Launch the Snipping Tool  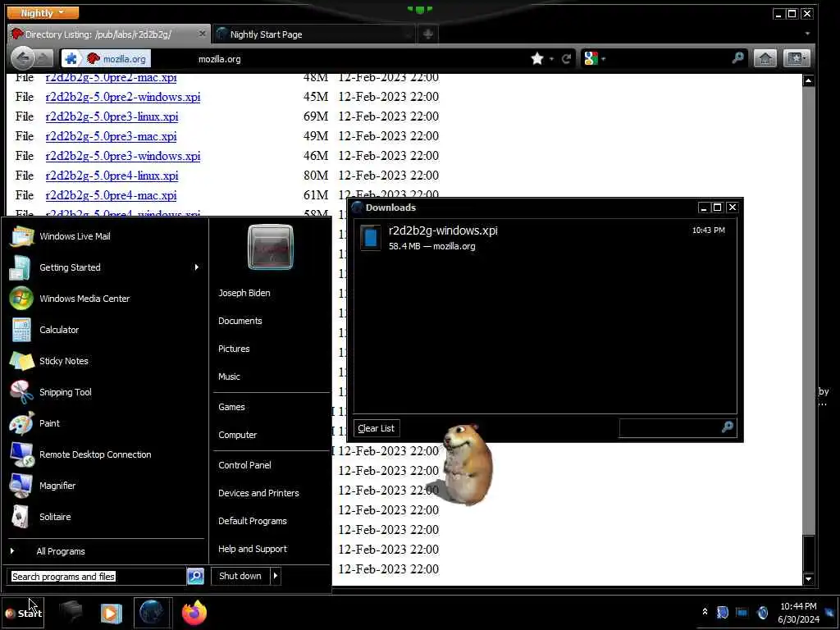104,392
